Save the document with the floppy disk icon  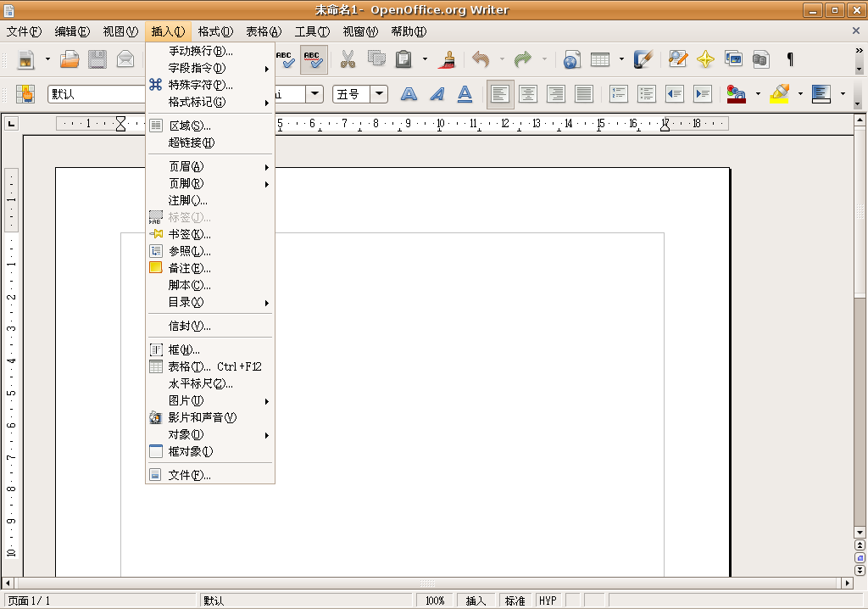[x=97, y=59]
